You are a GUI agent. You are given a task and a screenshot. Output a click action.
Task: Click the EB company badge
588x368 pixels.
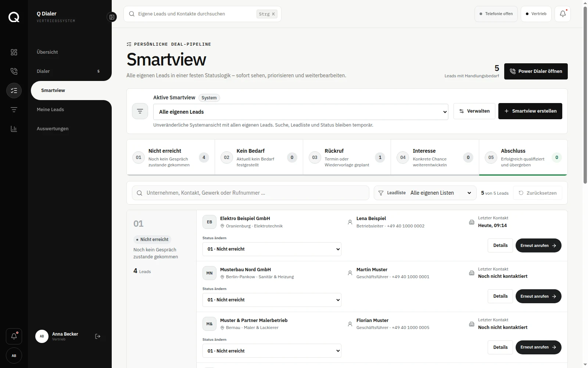coord(209,222)
